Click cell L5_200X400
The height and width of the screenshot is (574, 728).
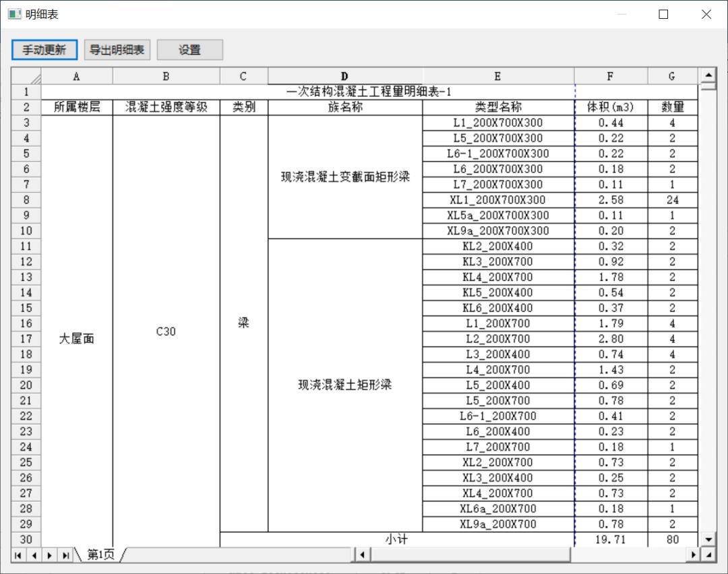coord(498,385)
